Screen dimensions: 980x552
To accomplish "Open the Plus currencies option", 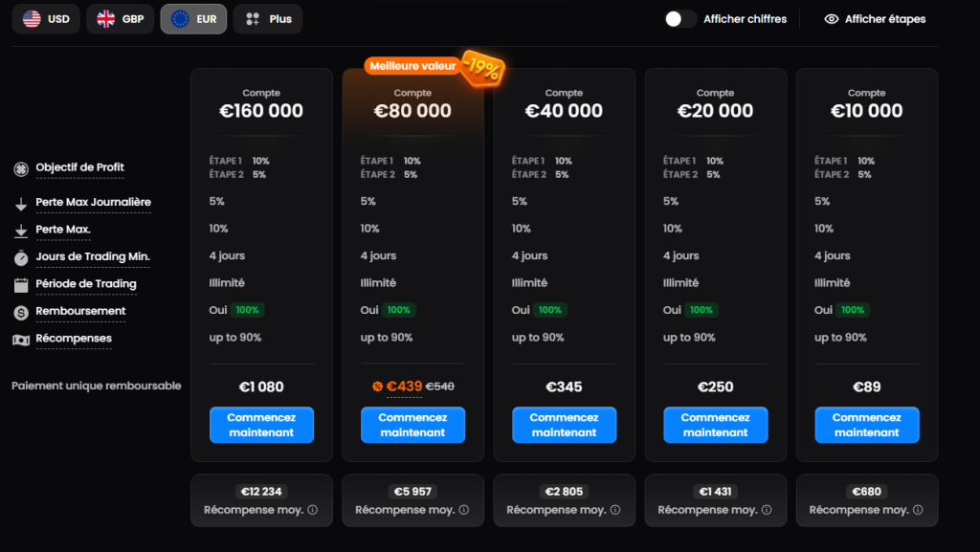I will click(x=268, y=19).
